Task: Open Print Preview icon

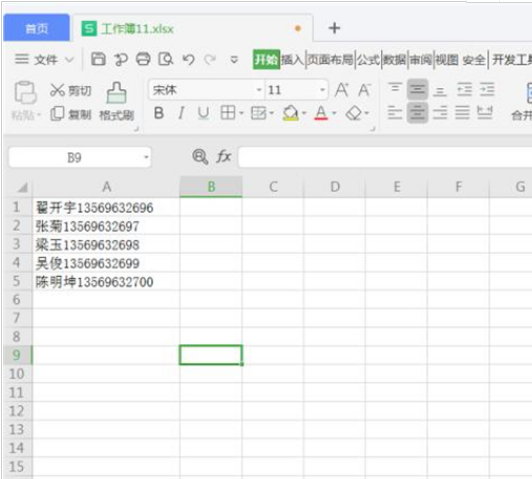Action: (166, 59)
